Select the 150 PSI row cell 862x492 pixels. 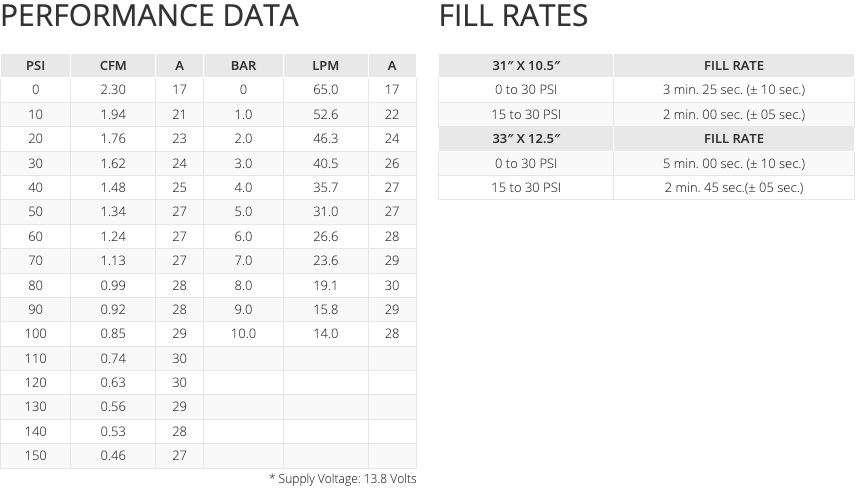(x=36, y=456)
